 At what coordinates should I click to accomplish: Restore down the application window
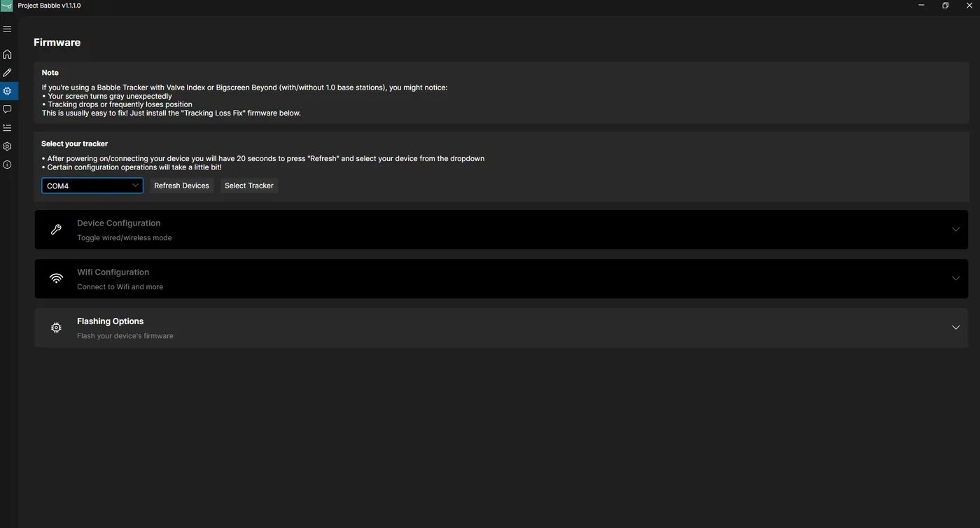pos(945,6)
